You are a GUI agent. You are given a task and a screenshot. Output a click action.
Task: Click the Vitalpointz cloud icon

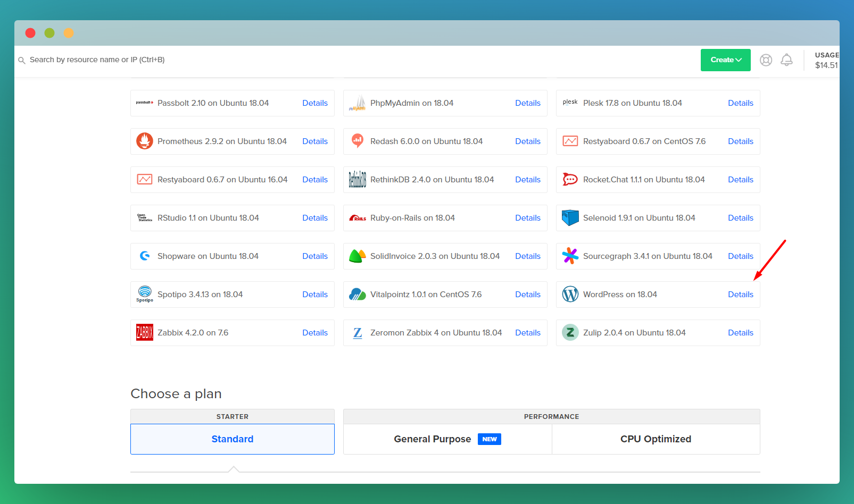coord(358,295)
